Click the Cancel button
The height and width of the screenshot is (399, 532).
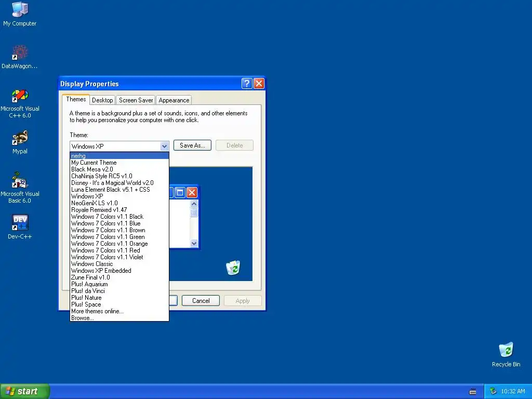pyautogui.click(x=201, y=301)
